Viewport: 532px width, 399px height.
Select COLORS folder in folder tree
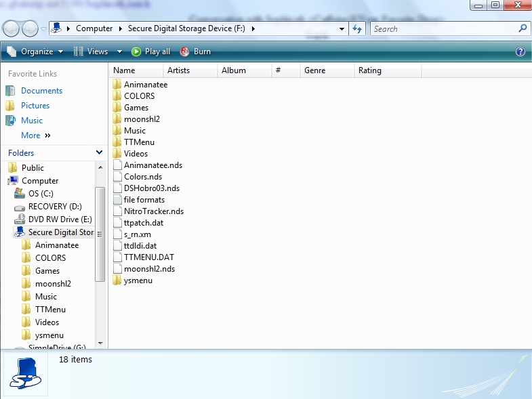[51, 258]
